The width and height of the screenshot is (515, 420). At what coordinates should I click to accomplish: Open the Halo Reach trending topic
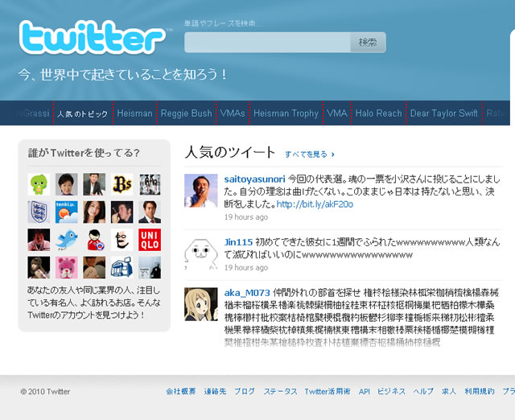(x=379, y=113)
